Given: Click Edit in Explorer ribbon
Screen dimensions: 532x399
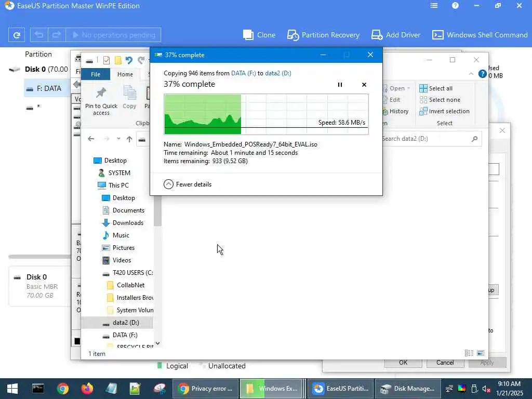Looking at the screenshot, I should point(391,100).
